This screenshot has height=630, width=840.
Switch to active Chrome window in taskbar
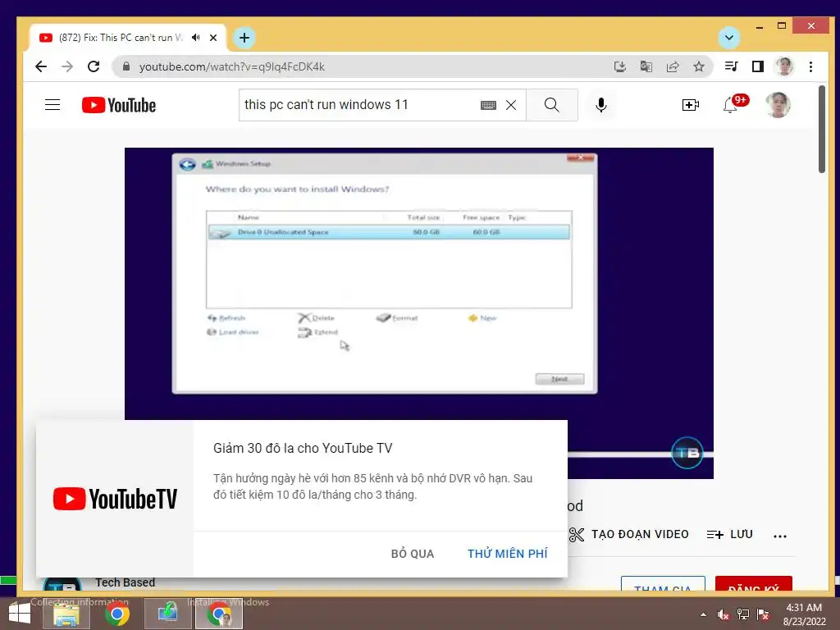click(x=218, y=614)
